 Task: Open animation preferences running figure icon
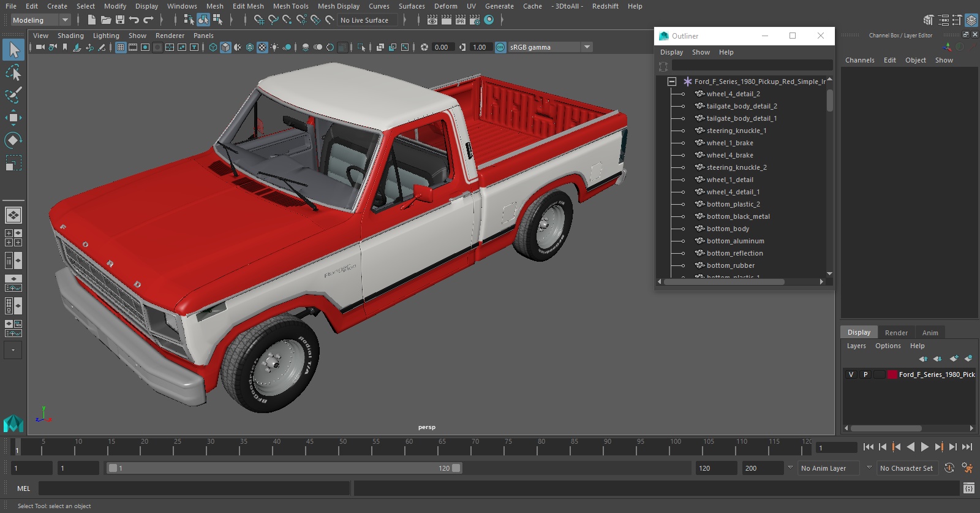[x=967, y=468]
